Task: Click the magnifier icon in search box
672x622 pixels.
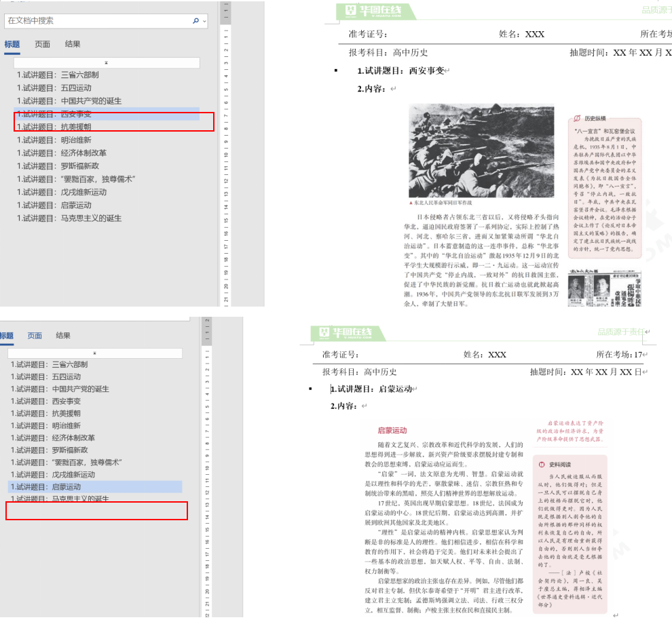Action: 195,21
